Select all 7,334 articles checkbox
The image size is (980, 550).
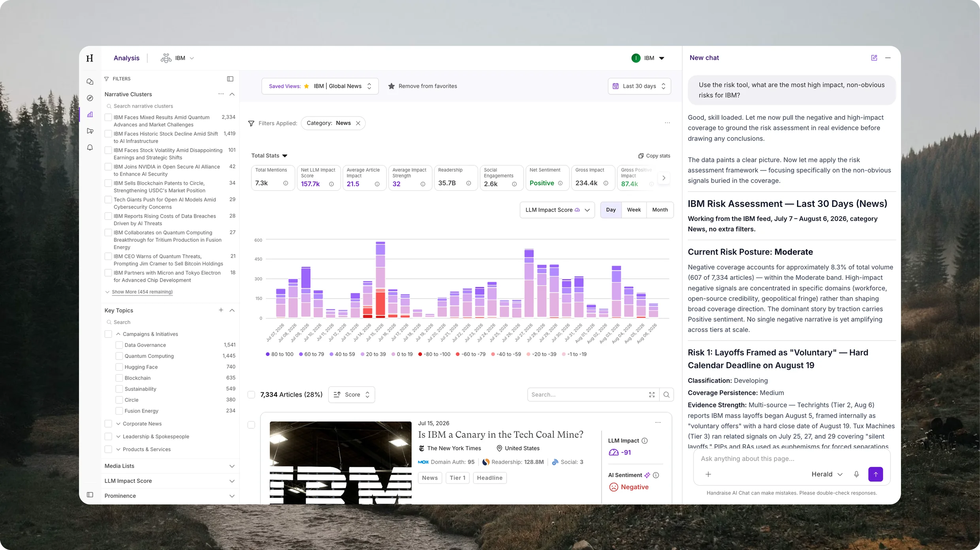[251, 395]
